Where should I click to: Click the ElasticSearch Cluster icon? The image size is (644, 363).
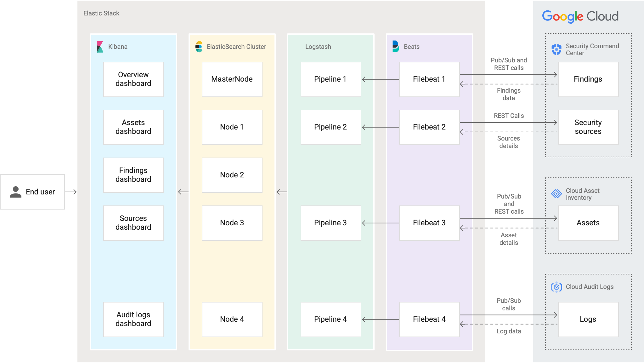coord(199,46)
